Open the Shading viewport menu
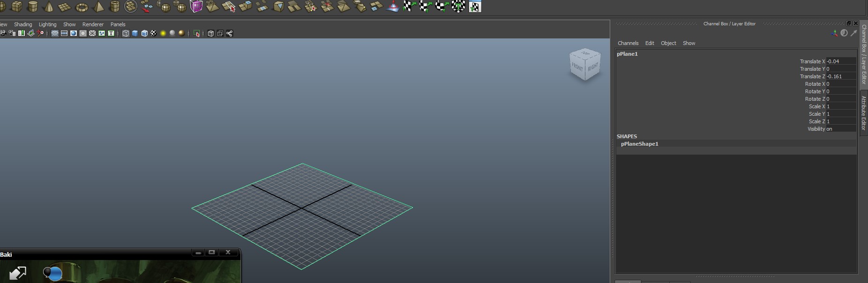868x283 pixels. coord(23,24)
